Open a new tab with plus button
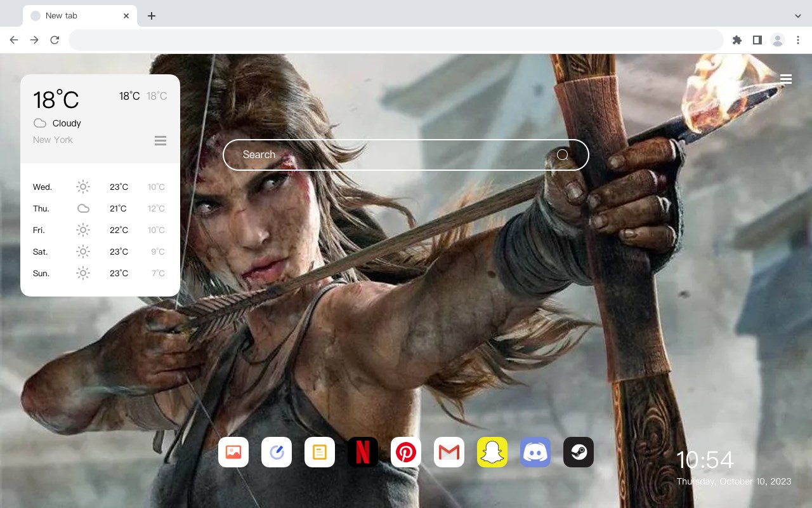Image resolution: width=812 pixels, height=508 pixels. [x=151, y=16]
